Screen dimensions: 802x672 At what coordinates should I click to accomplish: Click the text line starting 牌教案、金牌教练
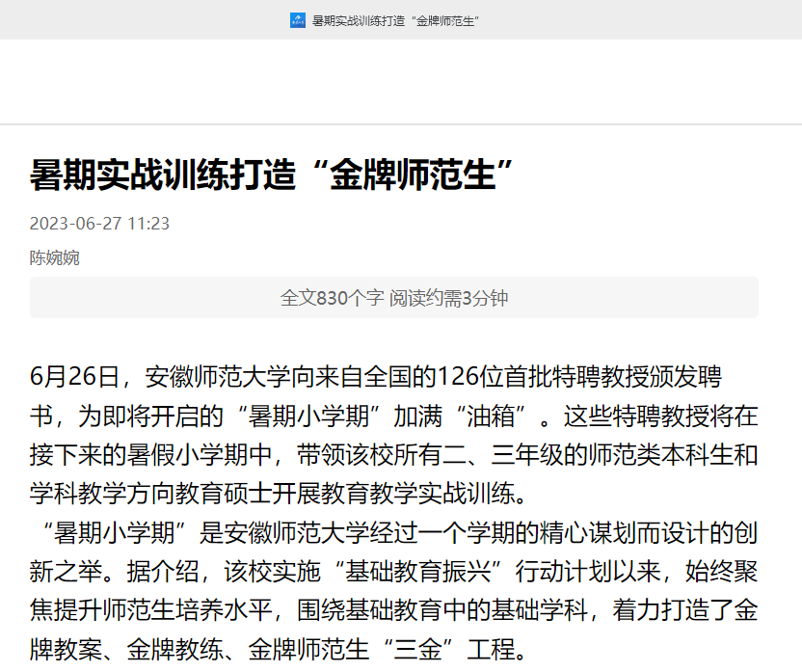279,649
